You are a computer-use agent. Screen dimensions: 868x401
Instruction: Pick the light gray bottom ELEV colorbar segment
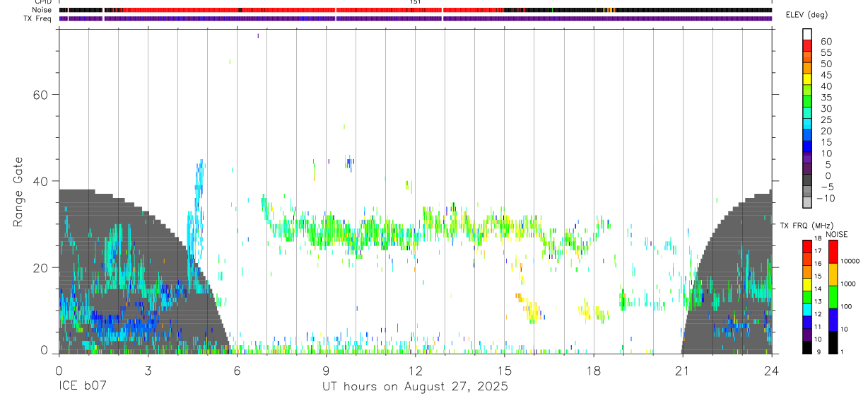pyautogui.click(x=808, y=203)
